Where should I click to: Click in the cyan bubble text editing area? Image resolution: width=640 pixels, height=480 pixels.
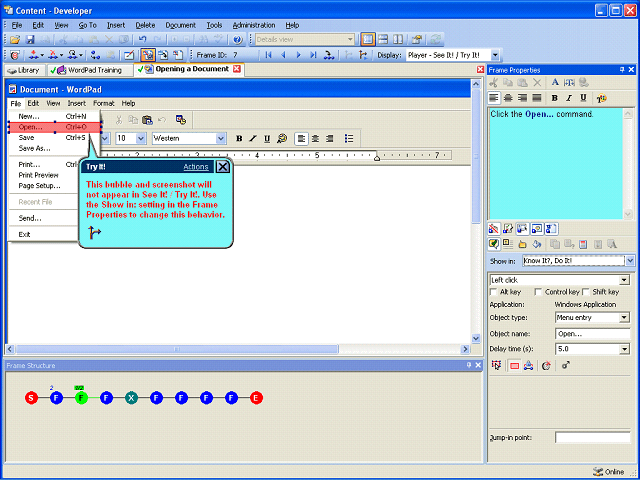(556, 163)
